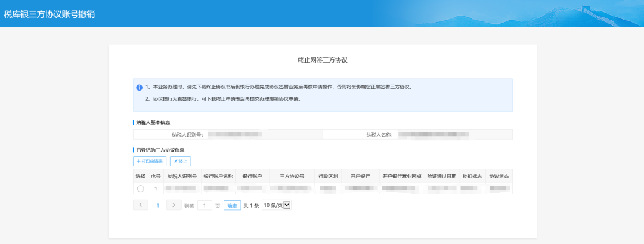Go to the previous page arrow
Viewport: 644px width, 244px height.
[141, 205]
